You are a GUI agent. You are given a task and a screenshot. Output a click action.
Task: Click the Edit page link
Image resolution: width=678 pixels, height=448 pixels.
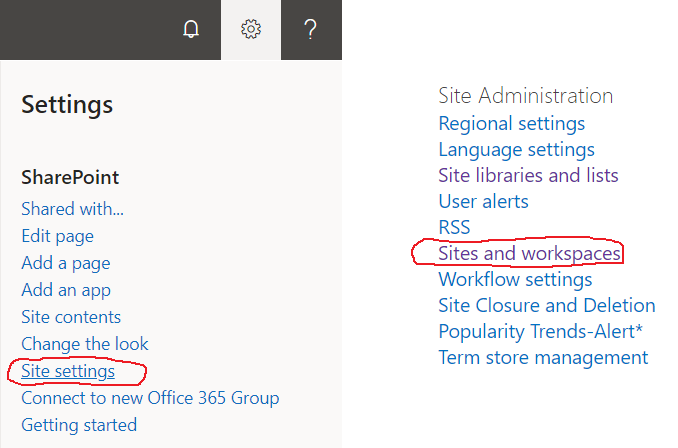pos(58,237)
